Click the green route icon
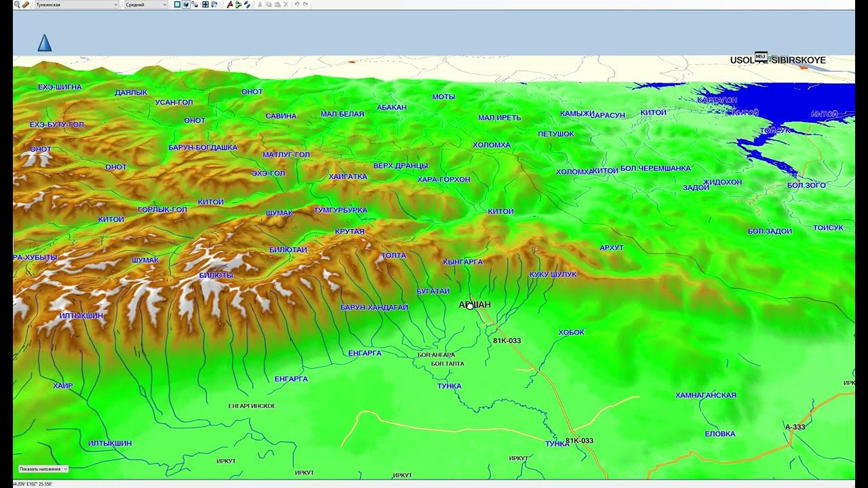This screenshot has width=868, height=488. [238, 4]
